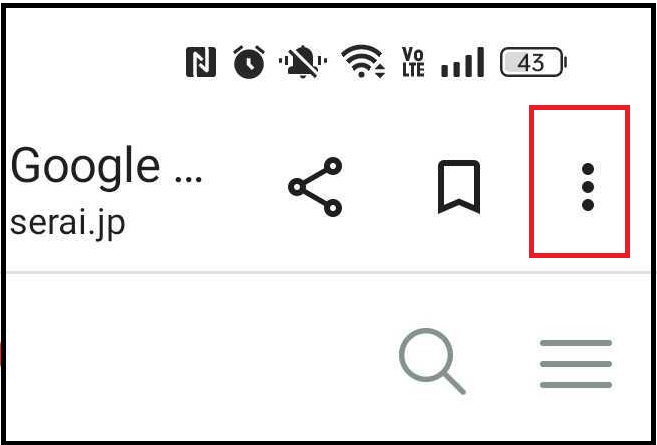
Task: Tap the battery indicator outline
Action: pos(533,62)
